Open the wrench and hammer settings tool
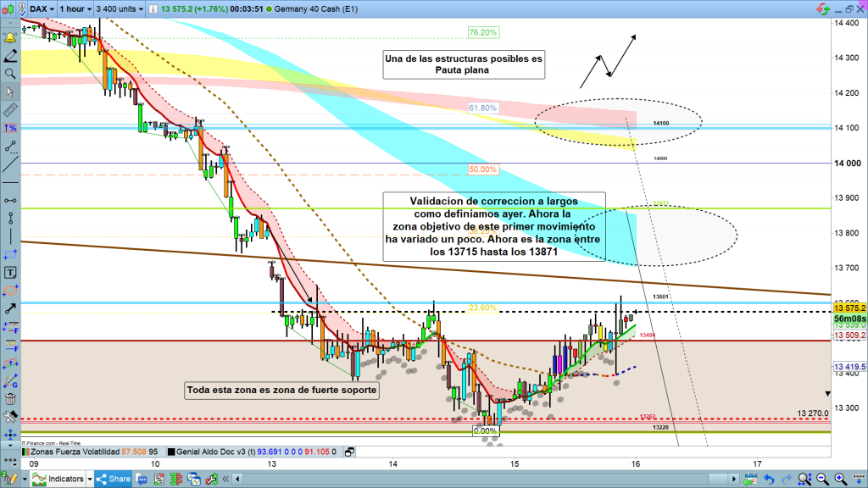 click(10, 417)
